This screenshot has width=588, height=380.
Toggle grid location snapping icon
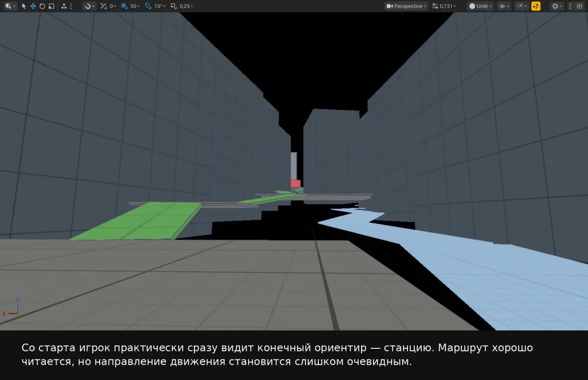pyautogui.click(x=124, y=6)
